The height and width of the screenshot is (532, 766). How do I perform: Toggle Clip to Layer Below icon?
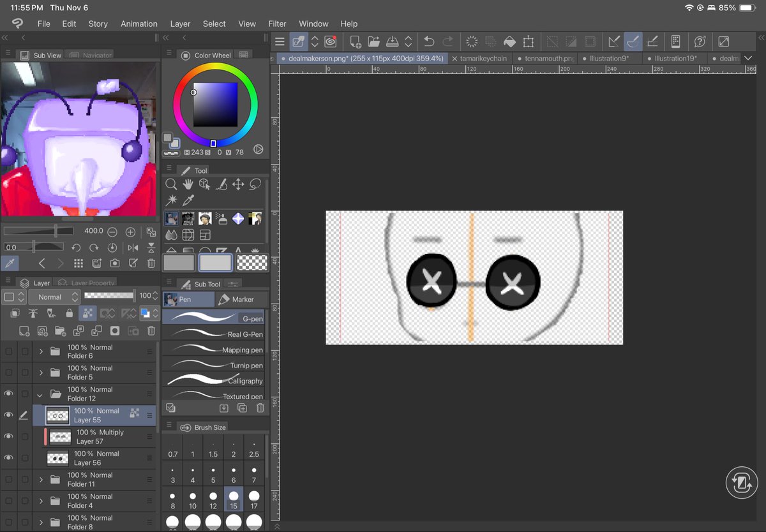(x=15, y=313)
